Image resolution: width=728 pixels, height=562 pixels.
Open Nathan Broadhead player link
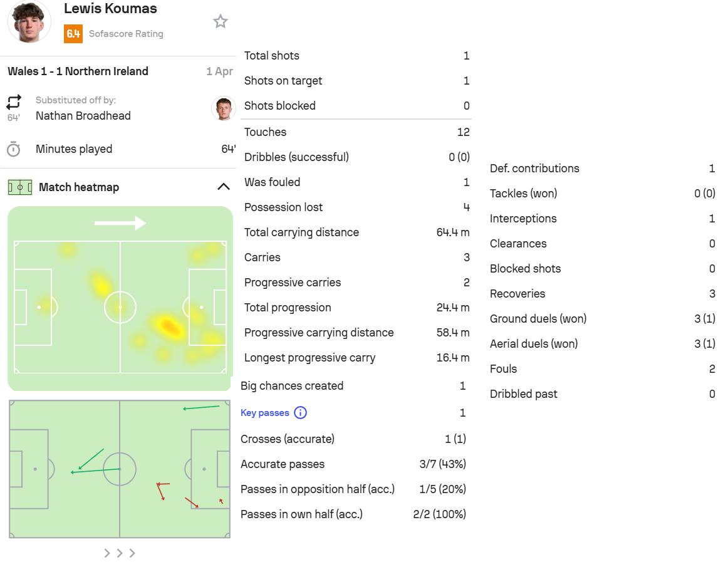tap(83, 116)
